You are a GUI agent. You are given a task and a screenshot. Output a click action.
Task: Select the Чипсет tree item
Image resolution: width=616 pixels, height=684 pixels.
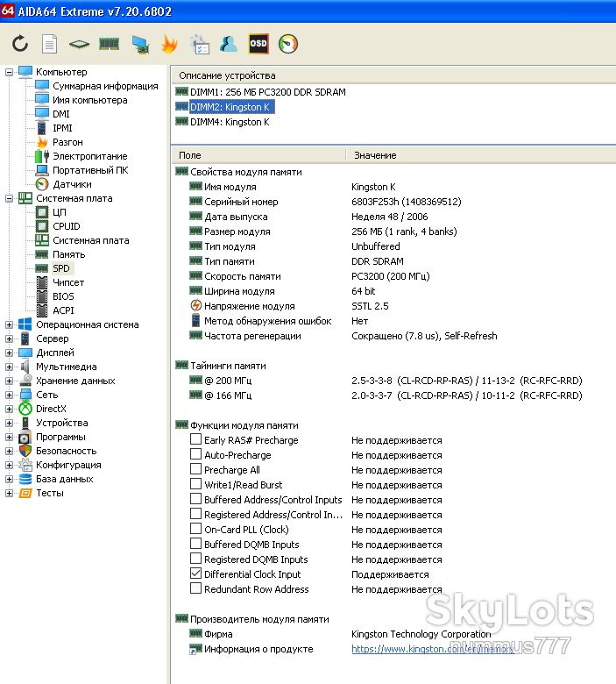tap(68, 282)
